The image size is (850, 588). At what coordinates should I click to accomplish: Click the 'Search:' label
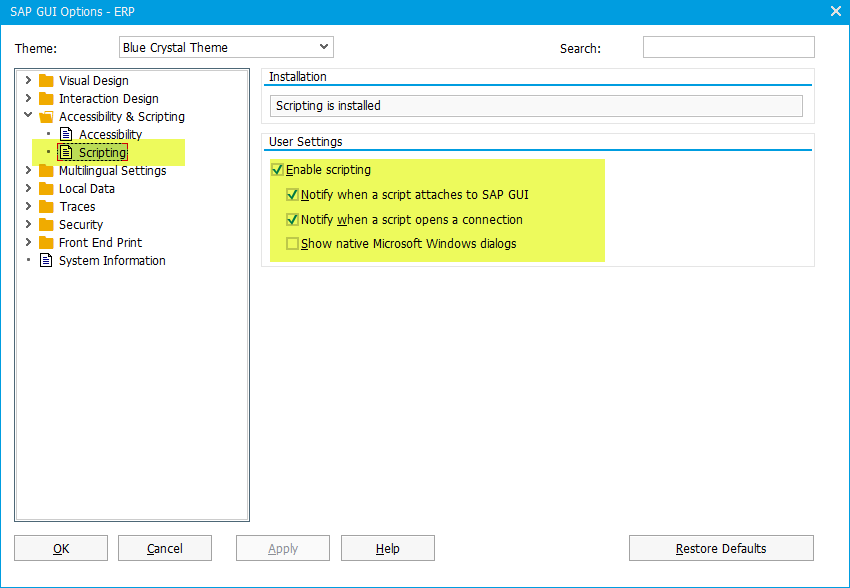coord(580,49)
